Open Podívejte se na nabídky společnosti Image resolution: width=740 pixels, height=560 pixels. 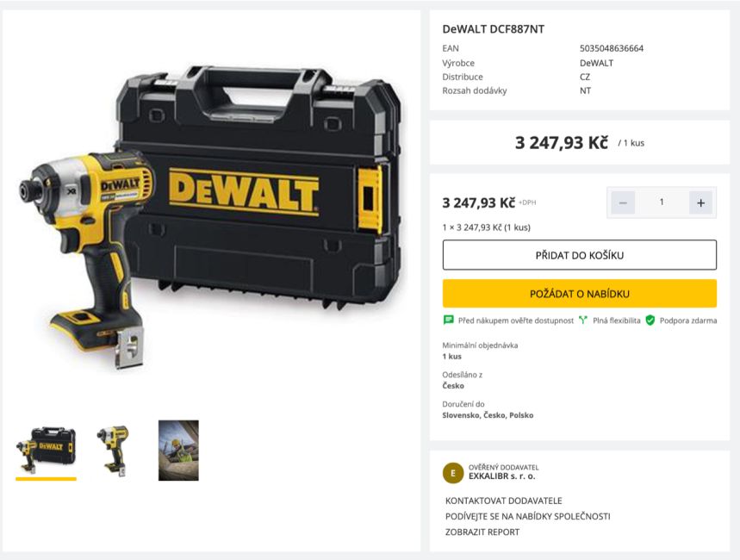click(x=527, y=516)
